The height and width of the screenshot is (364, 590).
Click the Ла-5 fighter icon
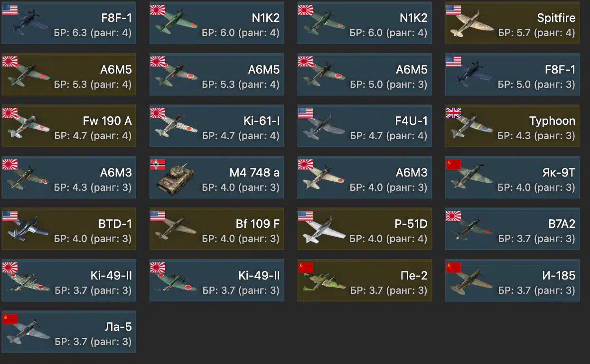28,332
